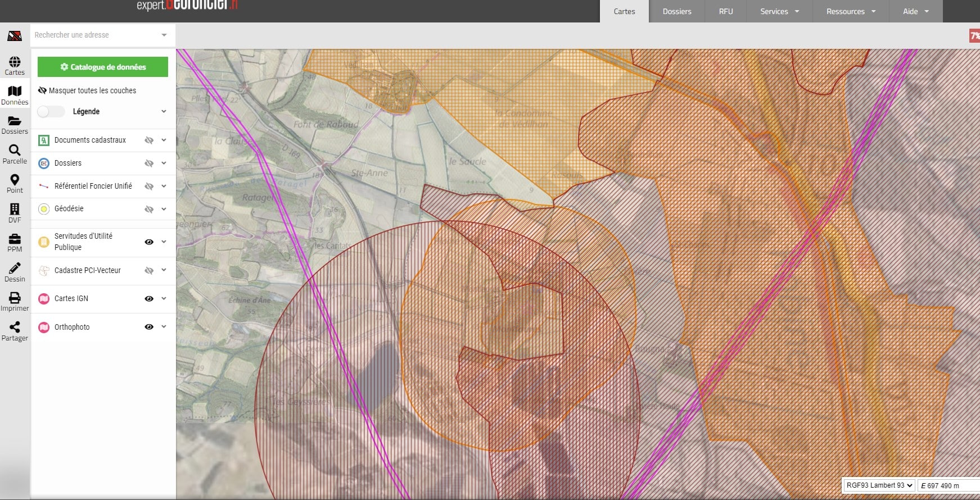Image resolution: width=980 pixels, height=500 pixels.
Task: Click the Imprimer print icon
Action: coord(15,302)
